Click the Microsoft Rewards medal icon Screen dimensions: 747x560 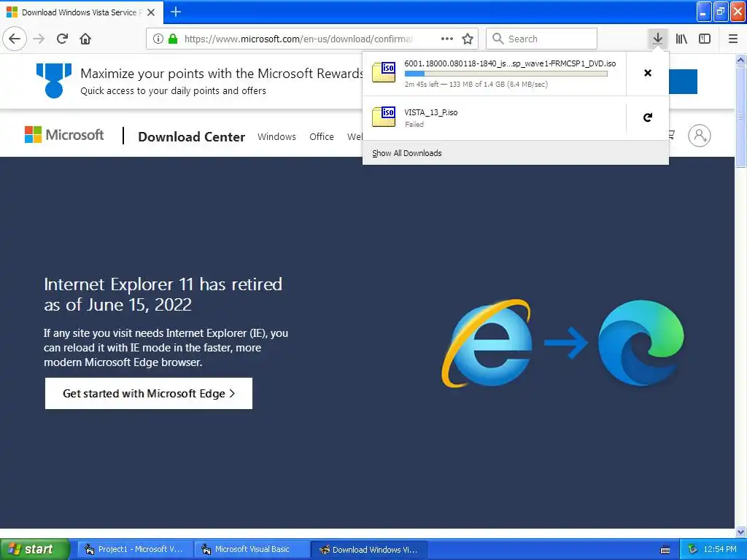coord(54,80)
